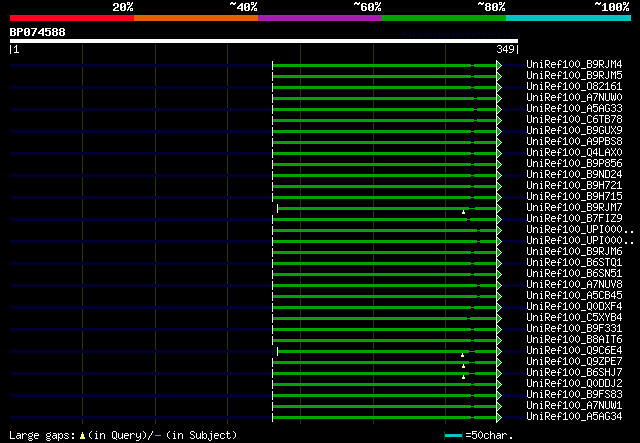This screenshot has width=640, height=443.
Task: Select the UniRef100_B9H721 label
Action: point(574,186)
